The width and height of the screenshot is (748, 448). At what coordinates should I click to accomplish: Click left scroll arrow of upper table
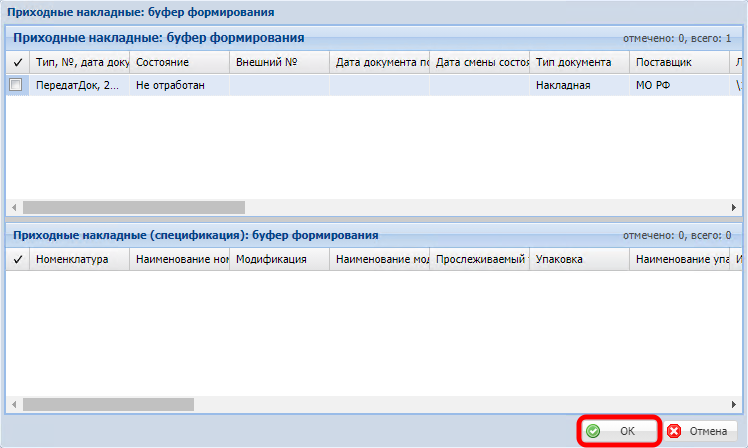click(x=15, y=207)
